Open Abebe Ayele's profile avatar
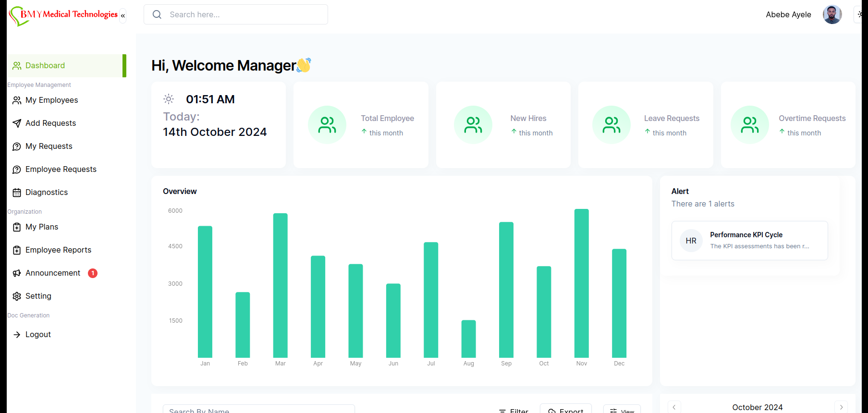 tap(832, 14)
